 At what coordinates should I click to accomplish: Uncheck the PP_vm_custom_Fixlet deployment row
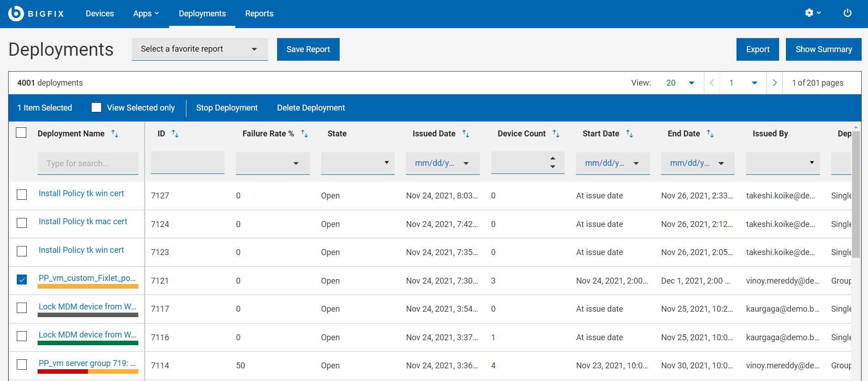pos(22,280)
